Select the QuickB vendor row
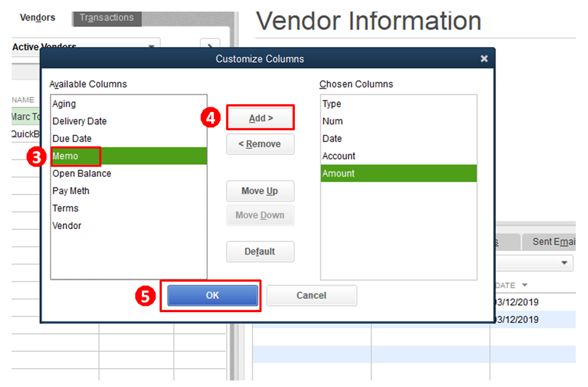The height and width of the screenshot is (387, 588). point(26,134)
